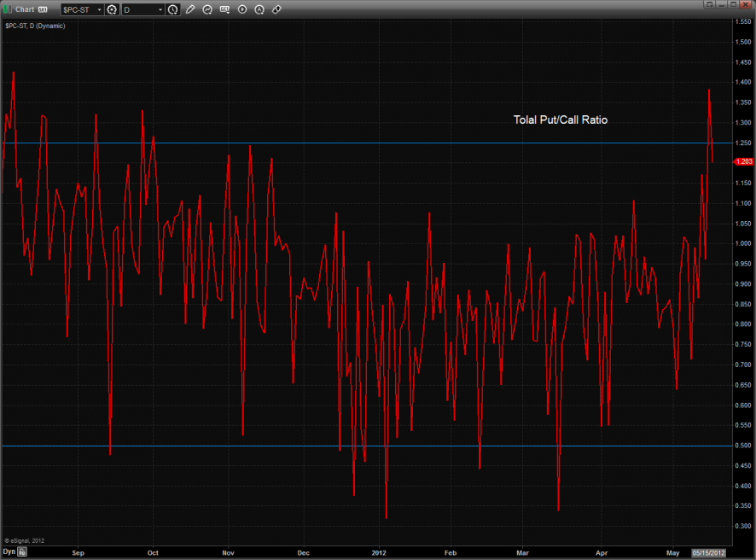756x560 pixels.
Task: Open the interval clock icon
Action: (x=173, y=9)
